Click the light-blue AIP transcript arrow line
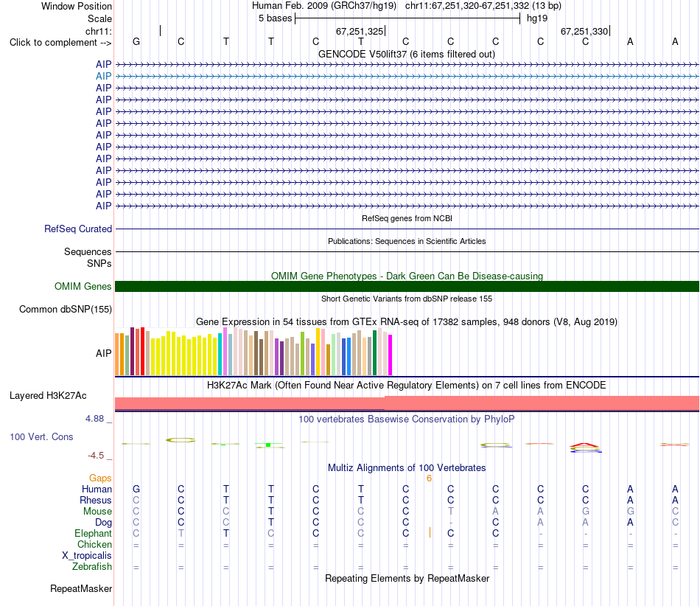The image size is (700, 606). [x=407, y=77]
